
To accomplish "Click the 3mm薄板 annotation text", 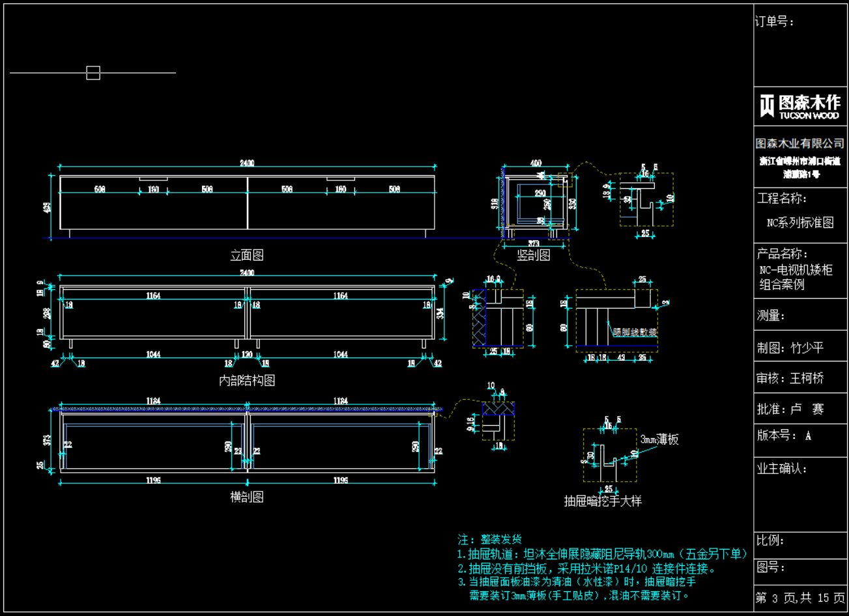I will [x=659, y=440].
